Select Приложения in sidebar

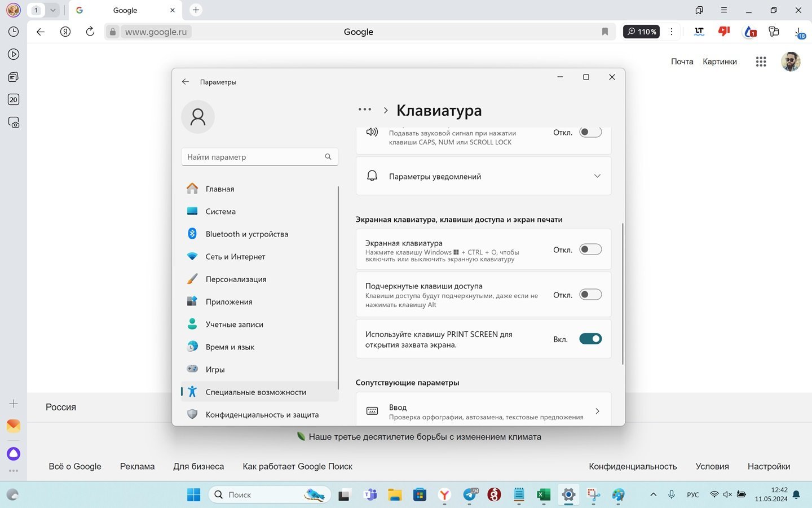click(x=259, y=302)
